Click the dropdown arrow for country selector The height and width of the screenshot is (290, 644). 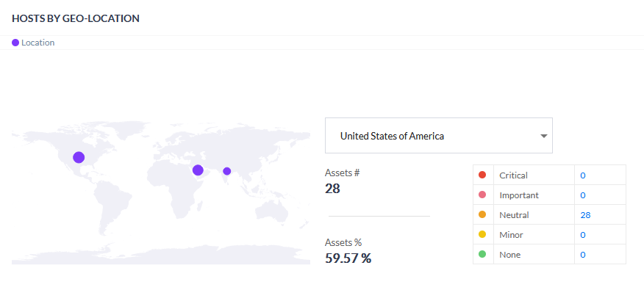point(544,136)
